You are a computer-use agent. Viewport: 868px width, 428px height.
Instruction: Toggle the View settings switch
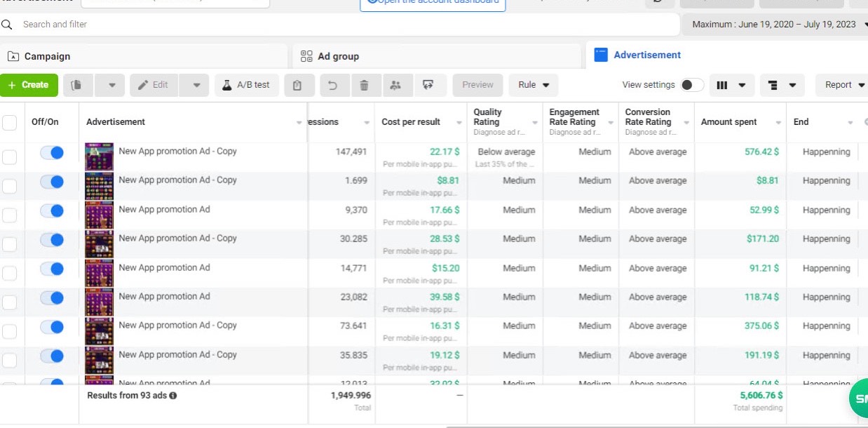[691, 85]
